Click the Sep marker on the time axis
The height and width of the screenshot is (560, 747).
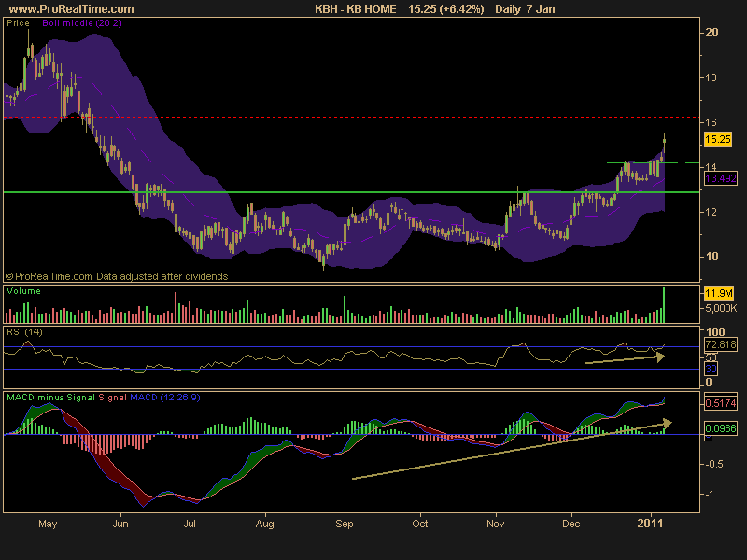pos(344,525)
